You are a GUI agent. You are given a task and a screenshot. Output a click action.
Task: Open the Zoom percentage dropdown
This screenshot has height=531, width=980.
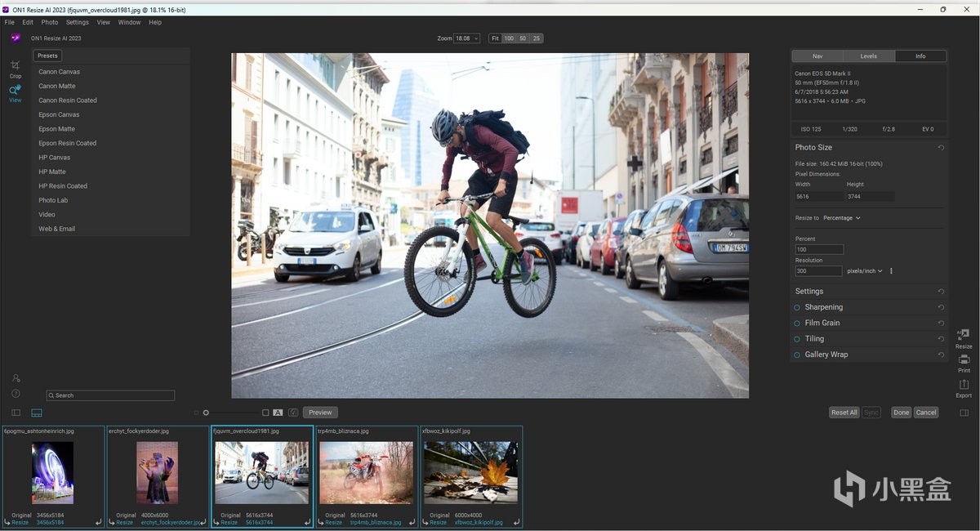[467, 38]
